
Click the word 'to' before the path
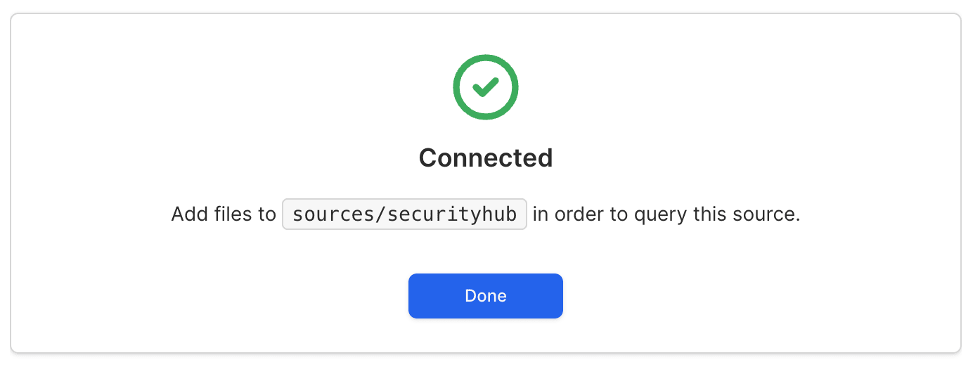pos(266,214)
